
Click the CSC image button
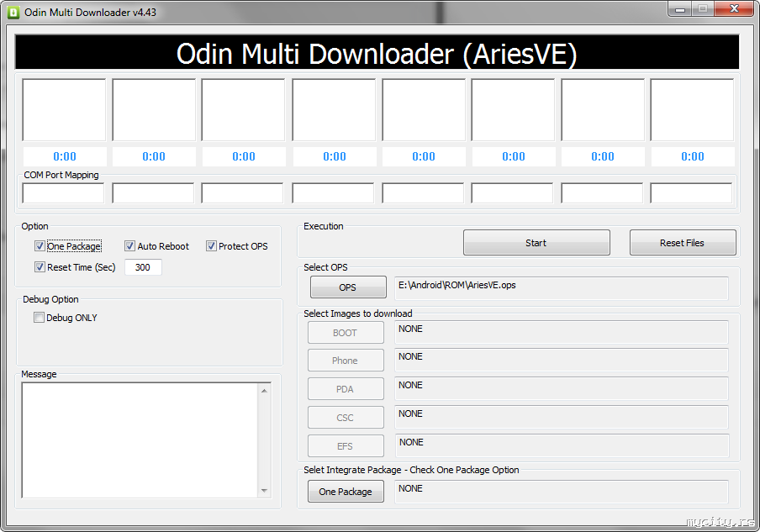[x=346, y=418]
